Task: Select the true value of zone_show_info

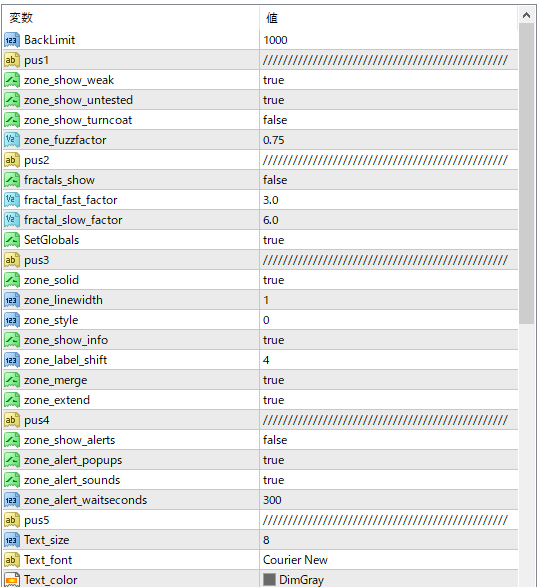Action: [273, 340]
